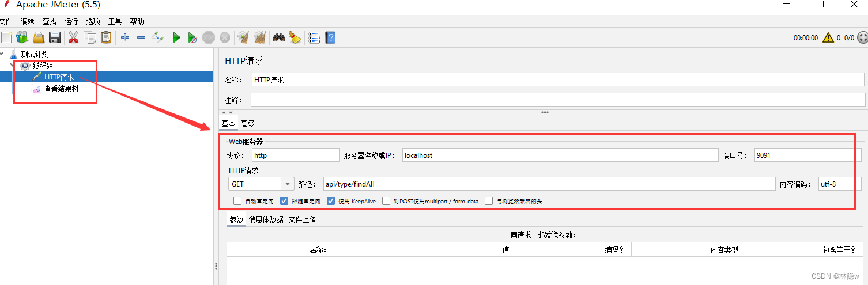Open help question mark icon

tap(330, 37)
